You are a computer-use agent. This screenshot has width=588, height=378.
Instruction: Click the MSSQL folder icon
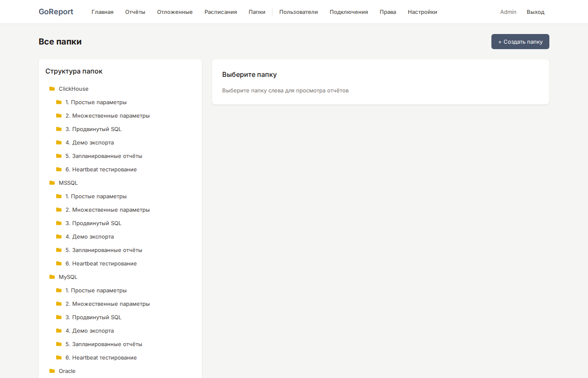[52, 183]
